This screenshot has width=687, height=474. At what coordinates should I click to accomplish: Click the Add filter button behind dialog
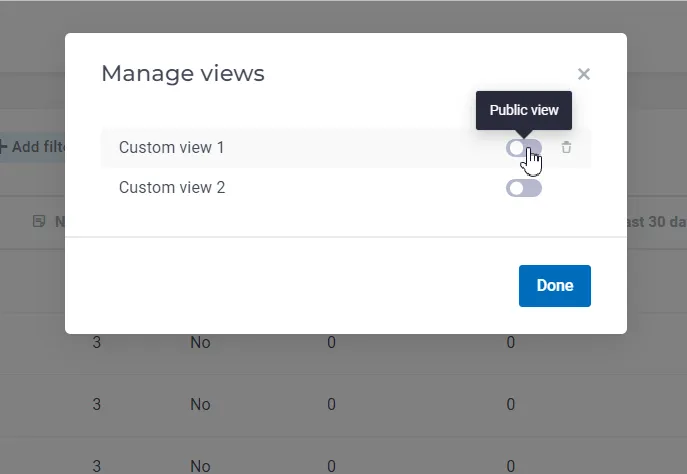(32, 147)
